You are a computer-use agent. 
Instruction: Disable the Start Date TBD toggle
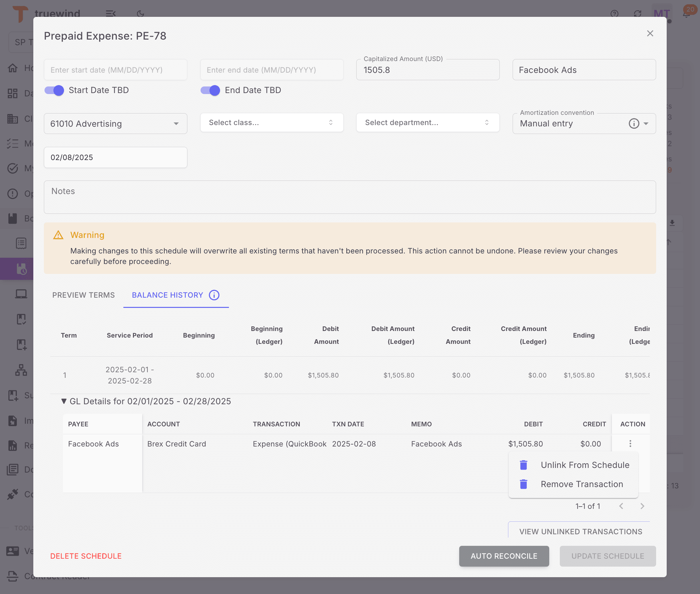coord(54,90)
